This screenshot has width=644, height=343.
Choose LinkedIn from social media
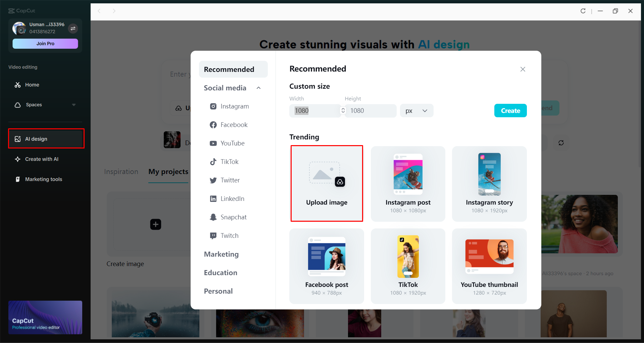[x=232, y=199]
